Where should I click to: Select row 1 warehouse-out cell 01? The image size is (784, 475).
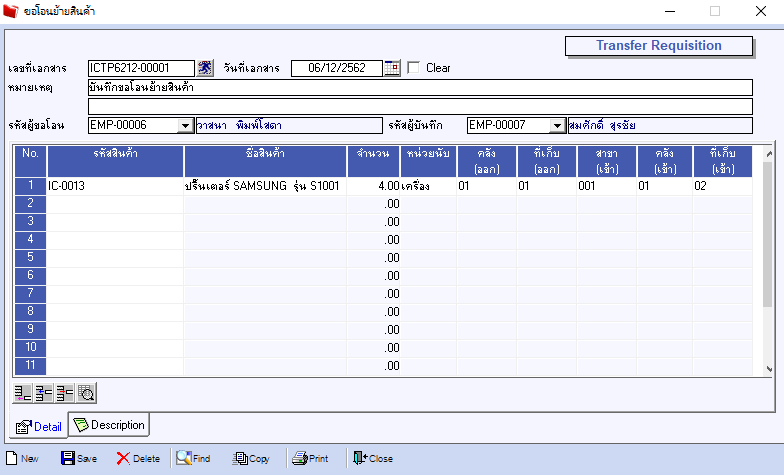point(486,186)
